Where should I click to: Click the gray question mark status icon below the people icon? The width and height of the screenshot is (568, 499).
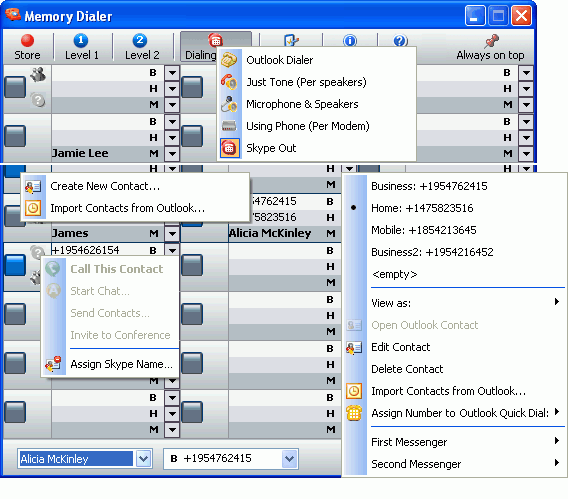(38, 100)
